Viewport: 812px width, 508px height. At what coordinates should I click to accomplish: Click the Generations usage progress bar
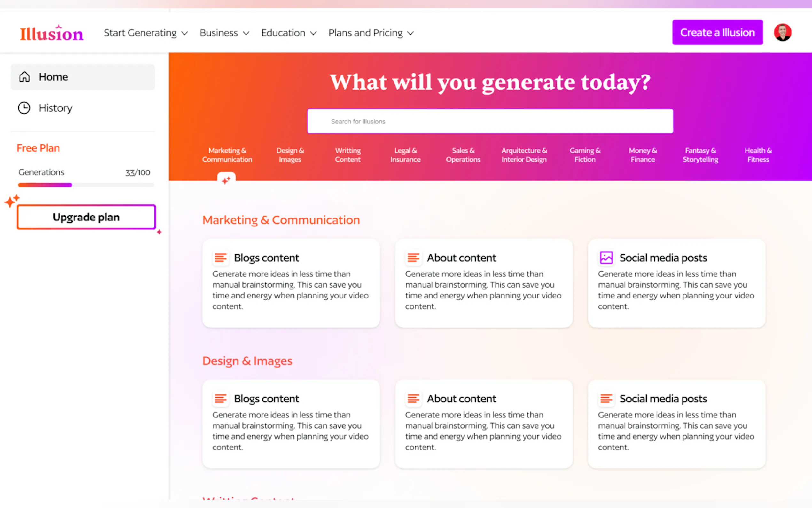coord(86,185)
